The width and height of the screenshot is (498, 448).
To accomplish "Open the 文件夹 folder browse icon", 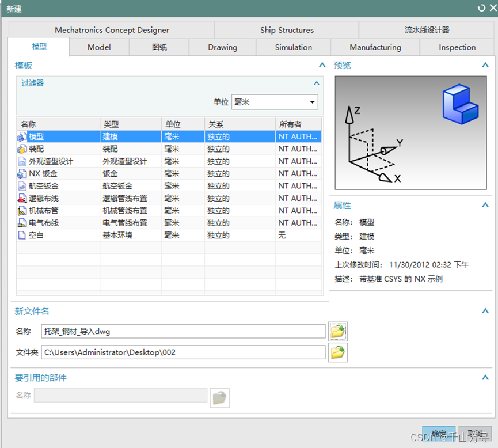I will (x=338, y=352).
